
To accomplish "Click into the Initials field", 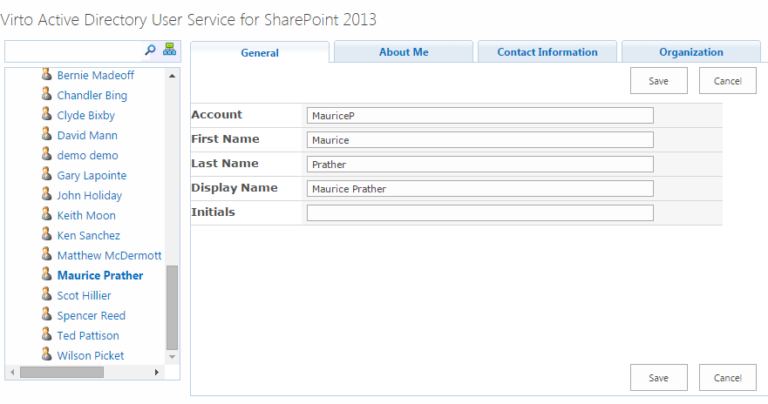I will [x=480, y=213].
